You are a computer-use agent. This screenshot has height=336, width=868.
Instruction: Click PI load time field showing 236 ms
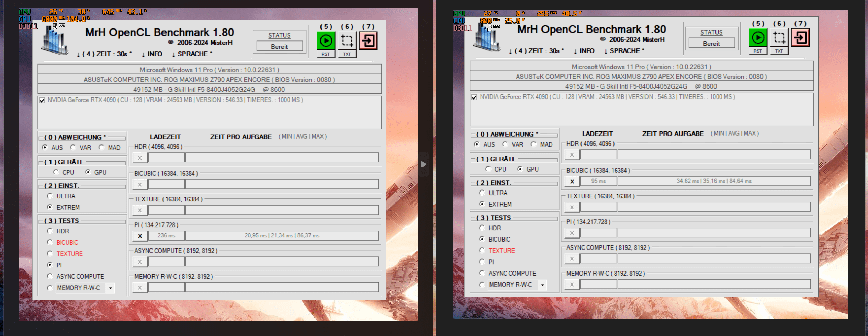tap(167, 236)
